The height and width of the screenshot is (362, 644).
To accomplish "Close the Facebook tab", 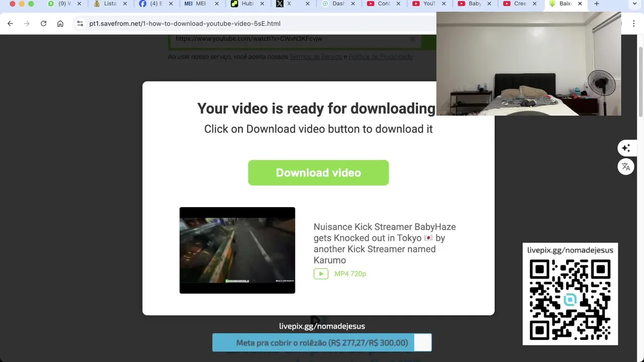I will (171, 4).
